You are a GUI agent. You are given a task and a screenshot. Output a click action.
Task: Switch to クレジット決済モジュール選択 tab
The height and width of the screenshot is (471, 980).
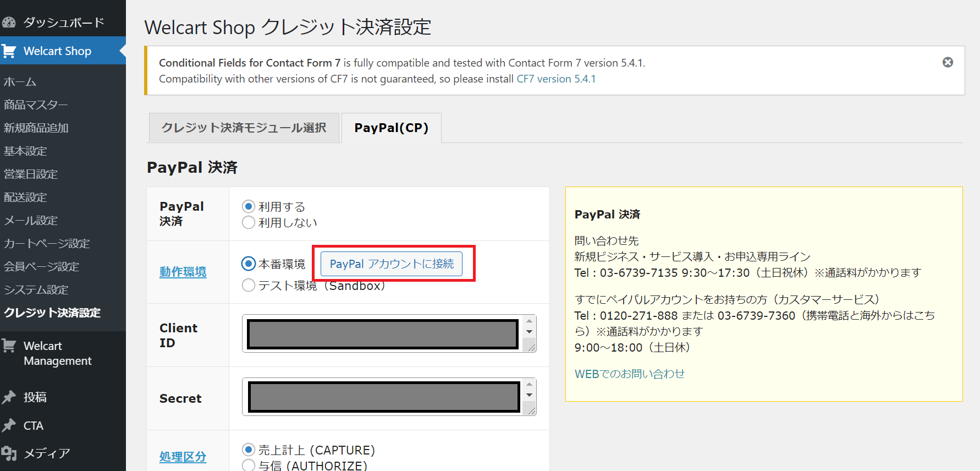[x=244, y=128]
